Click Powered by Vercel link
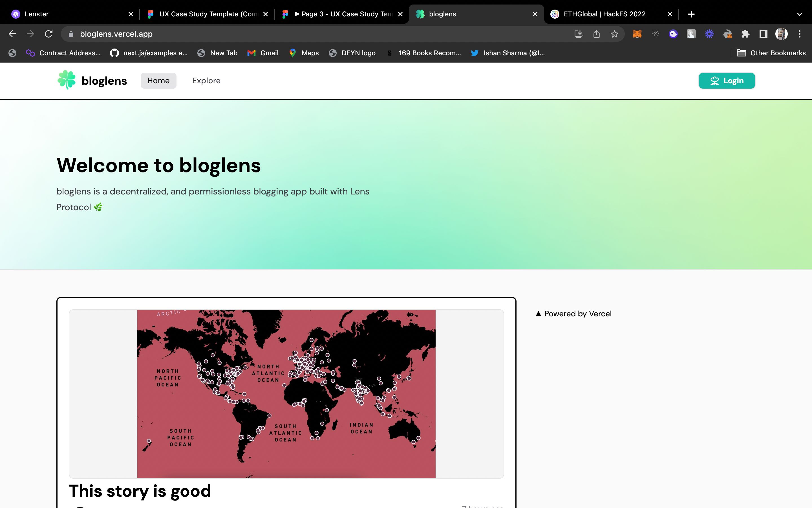The width and height of the screenshot is (812, 508). pyautogui.click(x=574, y=314)
